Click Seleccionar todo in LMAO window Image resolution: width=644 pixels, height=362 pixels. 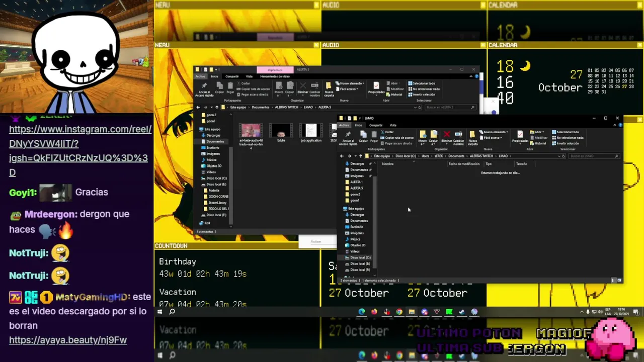[565, 132]
